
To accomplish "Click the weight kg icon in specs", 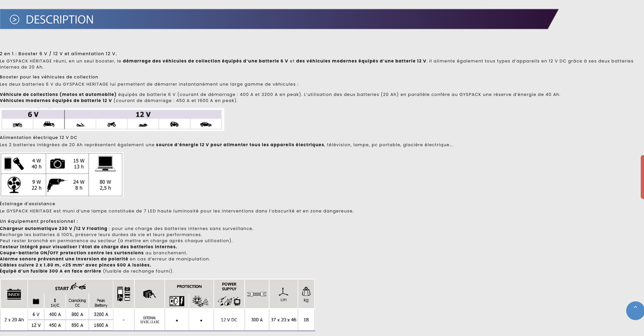I will 306,292.
